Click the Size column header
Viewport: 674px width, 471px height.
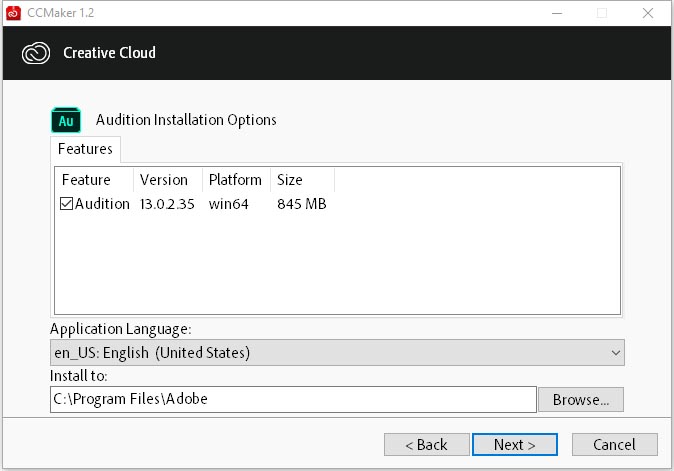click(x=302, y=180)
